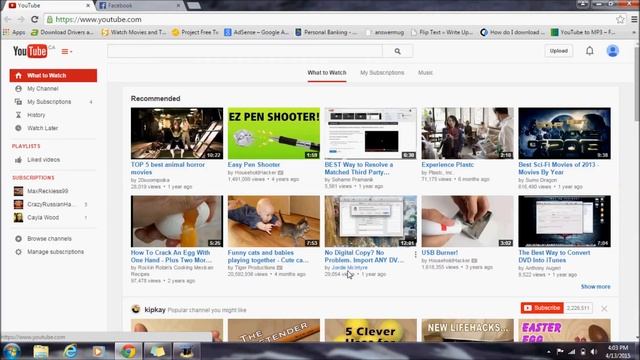The image size is (640, 360).
Task: Open BEST Way to Resolve a Matched Third Party title
Action: (359, 168)
